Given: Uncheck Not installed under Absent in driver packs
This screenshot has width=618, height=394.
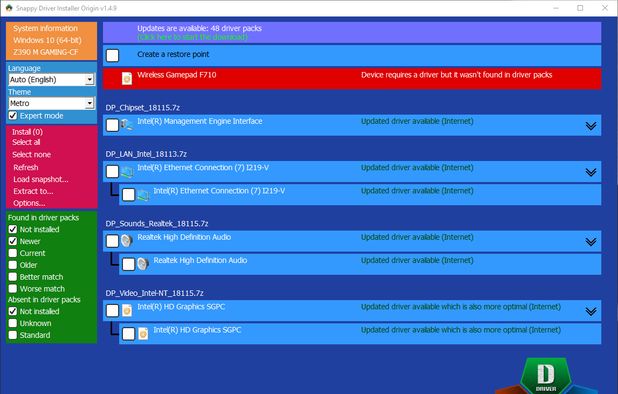Looking at the screenshot, I should click(x=13, y=311).
